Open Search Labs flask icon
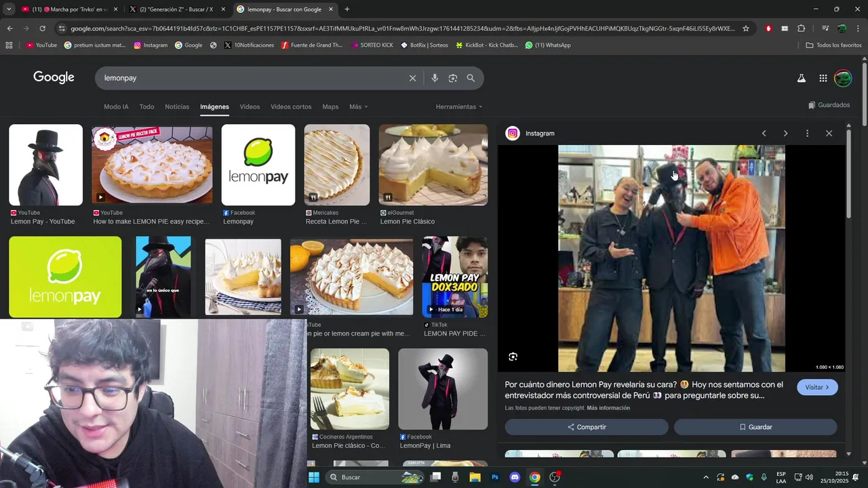Screen dimensions: 868x488 pyautogui.click(x=801, y=78)
